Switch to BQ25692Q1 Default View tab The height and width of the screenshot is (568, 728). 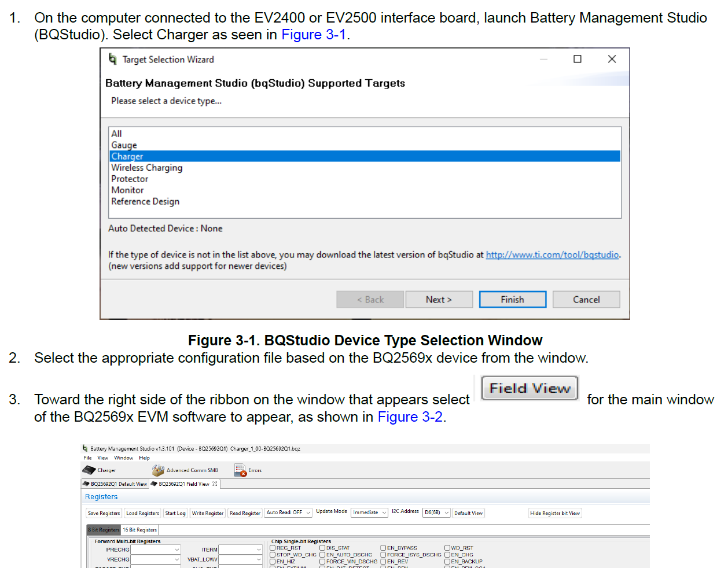[115, 484]
